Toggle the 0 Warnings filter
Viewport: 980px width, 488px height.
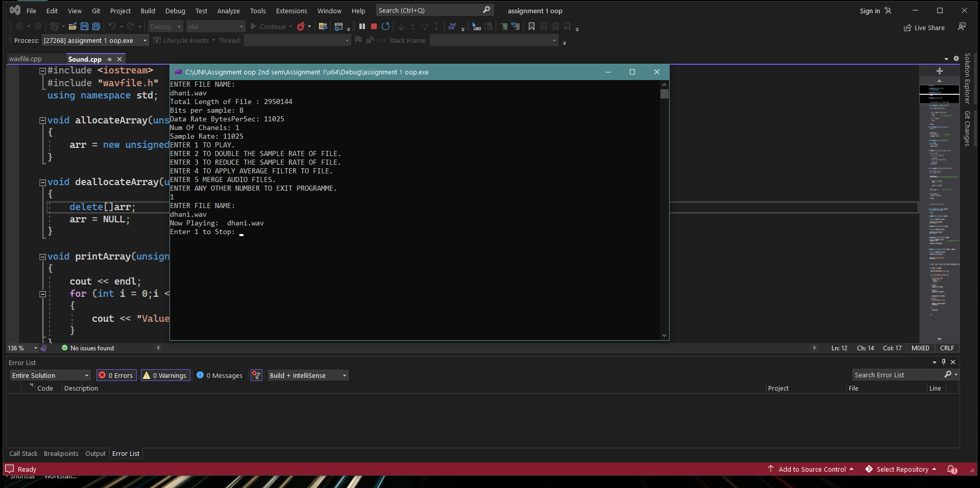point(165,375)
